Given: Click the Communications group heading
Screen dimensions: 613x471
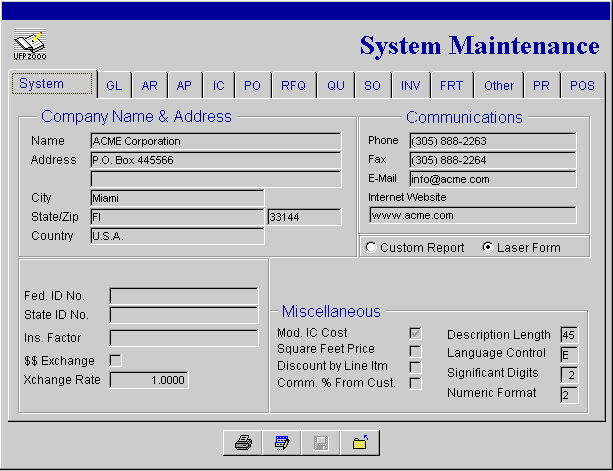Looking at the screenshot, I should click(x=464, y=117).
